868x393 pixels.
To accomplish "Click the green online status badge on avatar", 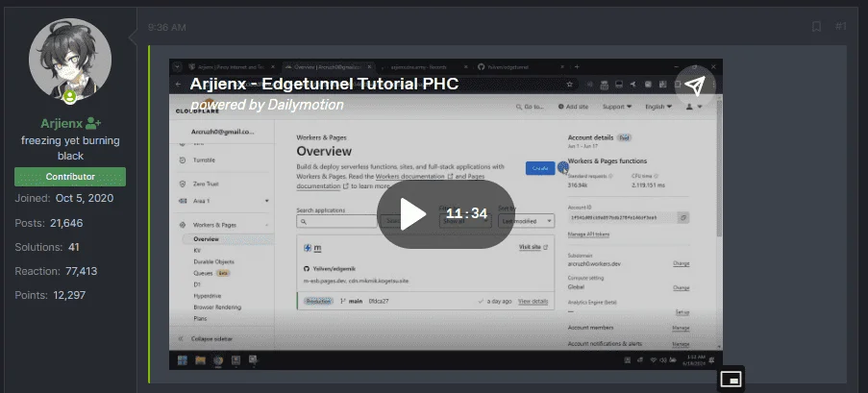I will pyautogui.click(x=70, y=97).
